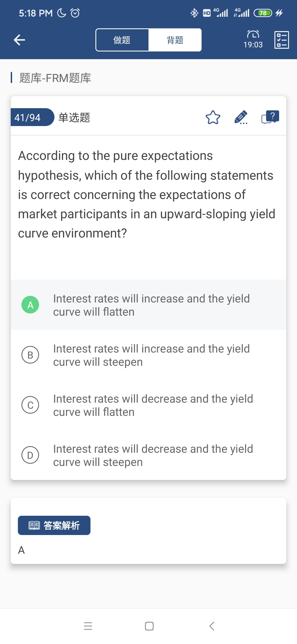Switch to the 背题 tab
The image size is (297, 644).
[175, 40]
